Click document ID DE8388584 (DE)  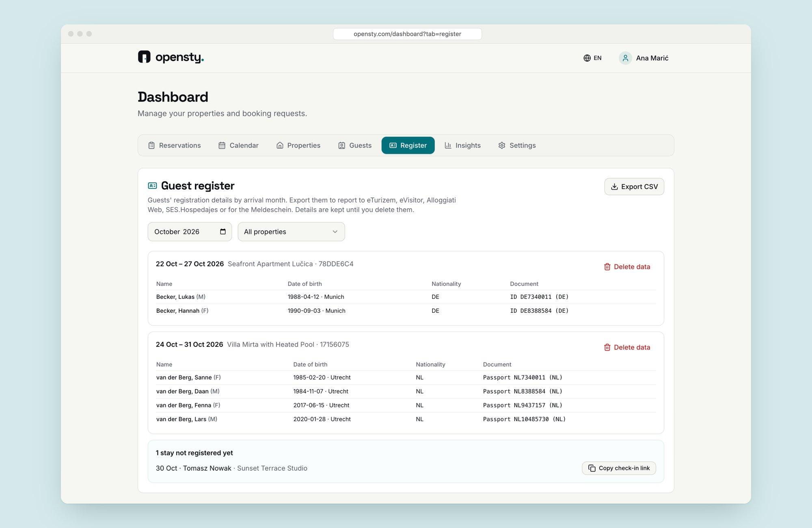(539, 311)
